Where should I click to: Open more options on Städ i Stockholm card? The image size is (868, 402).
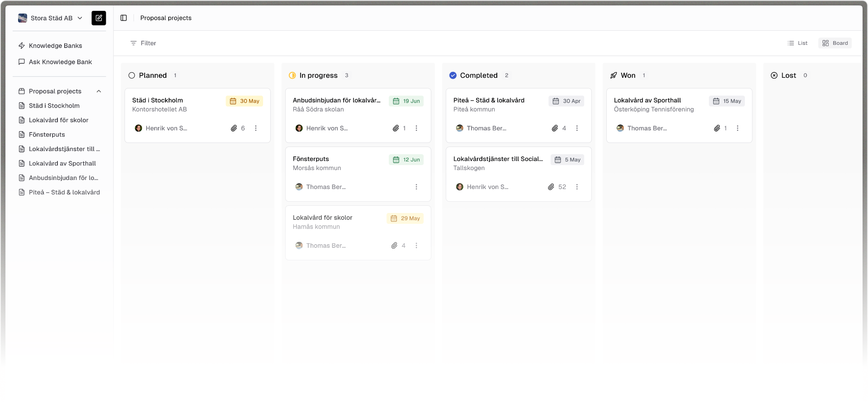pyautogui.click(x=256, y=128)
